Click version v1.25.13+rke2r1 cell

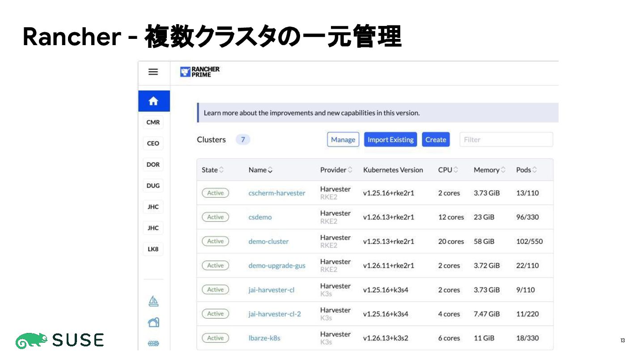tap(389, 241)
